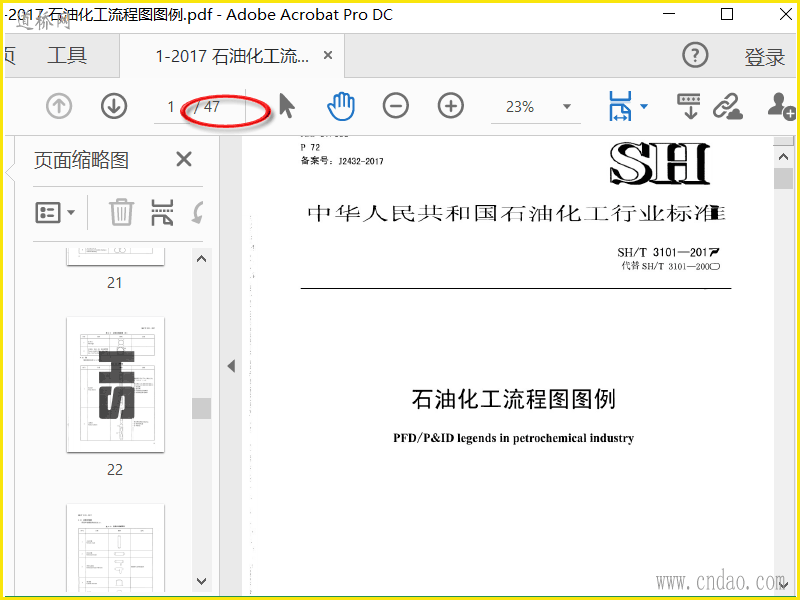Expand the page fit options arrow
800x600 pixels.
pyautogui.click(x=644, y=106)
